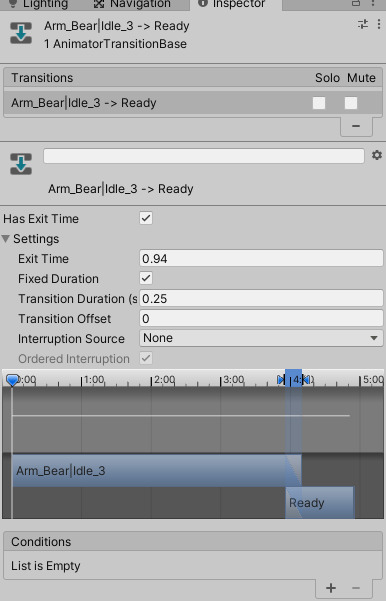Click the Transition Offset value field
Screen dimensions: 386x601
tap(261, 319)
